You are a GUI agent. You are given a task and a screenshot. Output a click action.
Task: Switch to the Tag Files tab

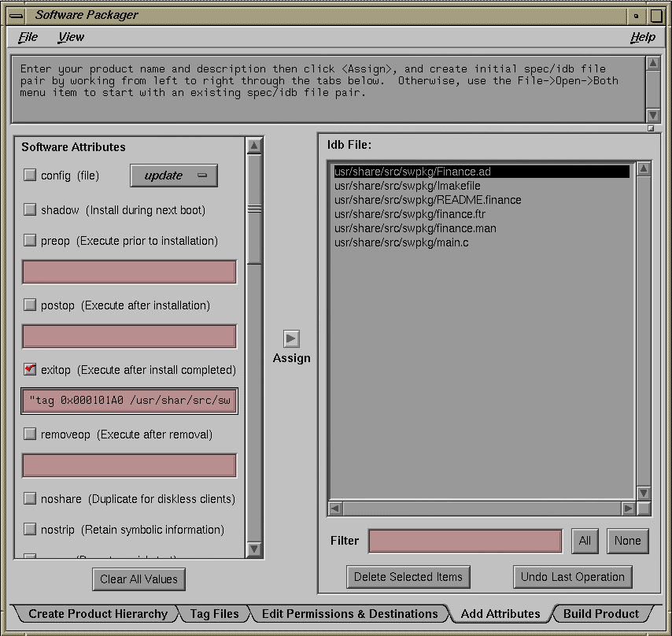(213, 614)
